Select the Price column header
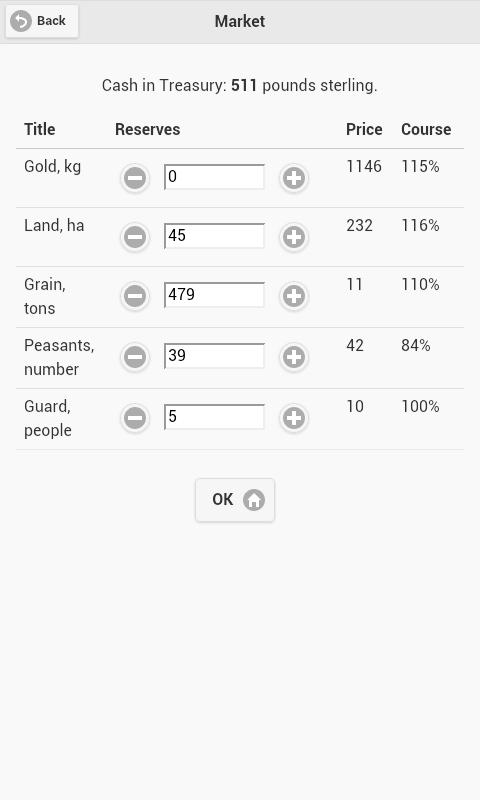Screen dimensions: 480x800 [364, 130]
